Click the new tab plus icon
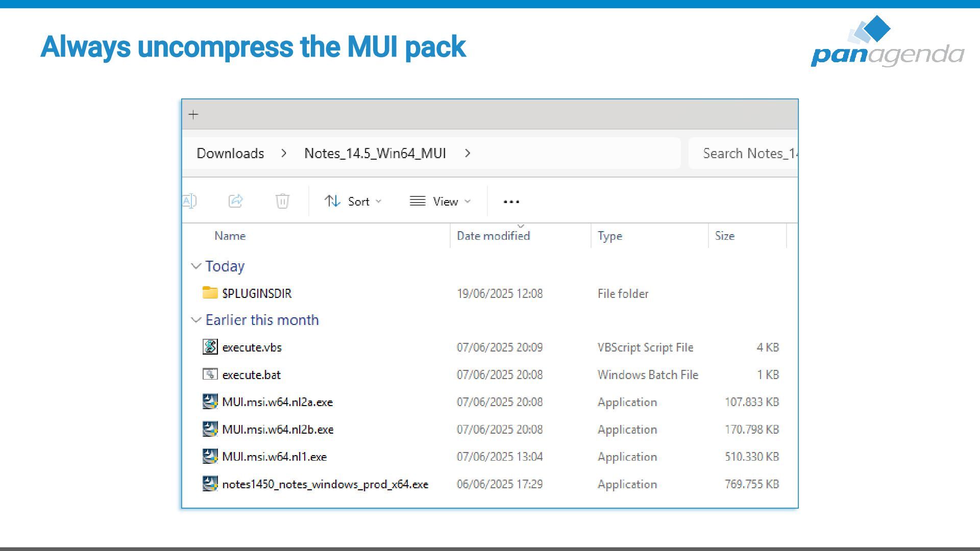The width and height of the screenshot is (980, 551). pos(193,115)
